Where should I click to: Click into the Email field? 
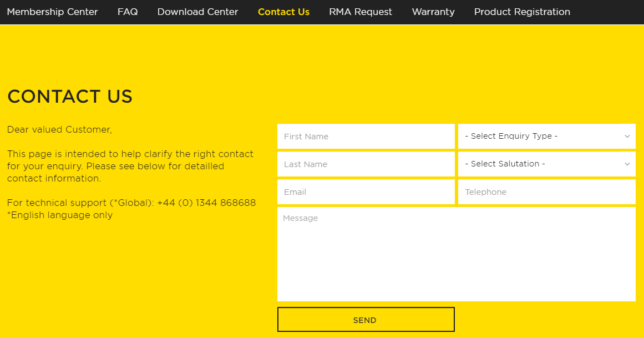pyautogui.click(x=366, y=191)
